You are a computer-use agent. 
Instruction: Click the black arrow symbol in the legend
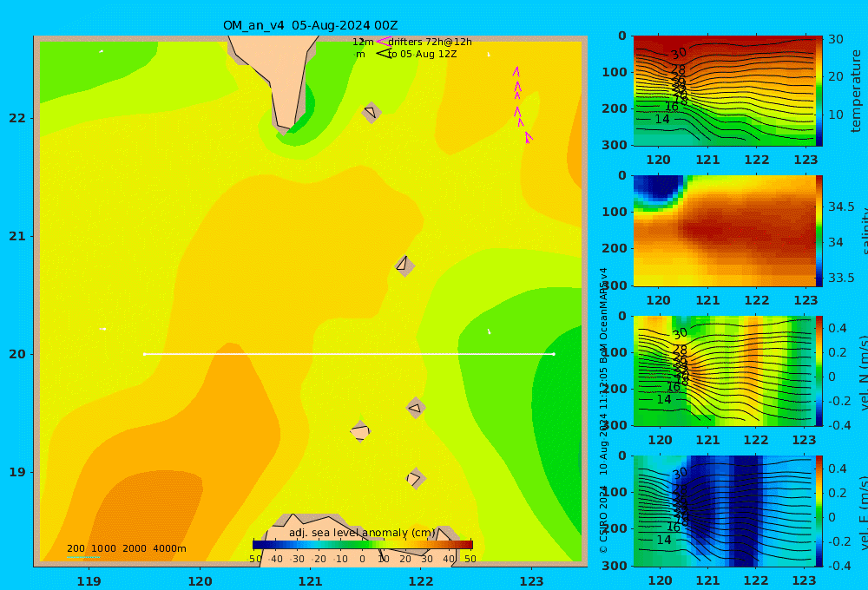(x=384, y=54)
